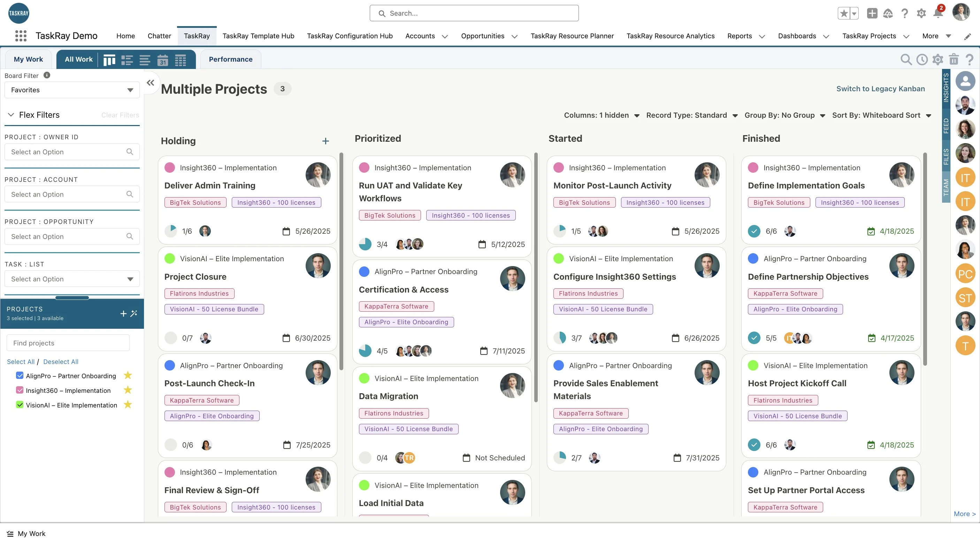Switch to the row list view icon
Viewport: 980px width, 544px height.
pyautogui.click(x=145, y=60)
